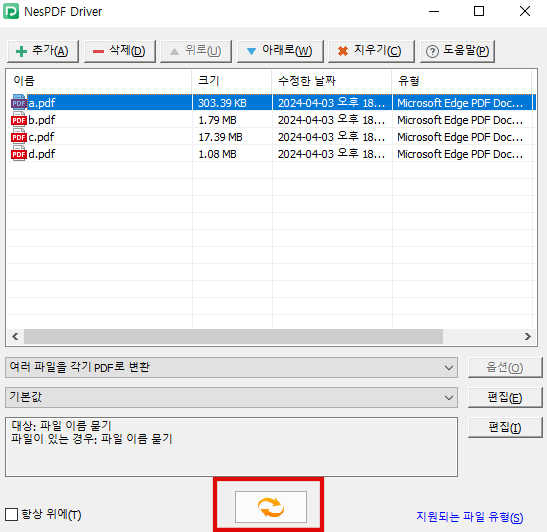This screenshot has width=547, height=532.
Task: Click the 17.39 MB size cell
Action: tap(220, 137)
